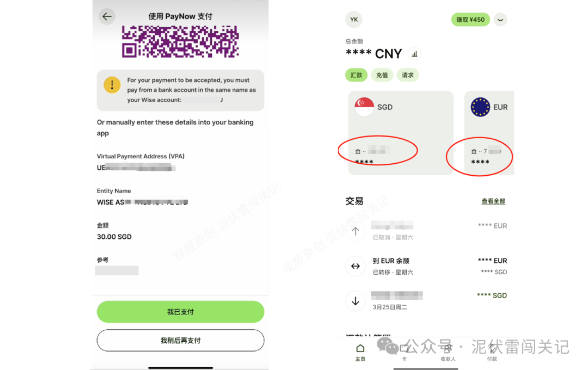Open 查看全部 transactions link
The width and height of the screenshot is (588, 370).
tap(493, 201)
